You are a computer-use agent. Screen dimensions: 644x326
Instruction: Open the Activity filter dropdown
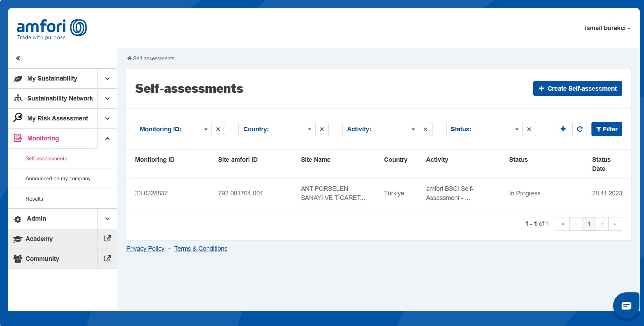coord(381,129)
